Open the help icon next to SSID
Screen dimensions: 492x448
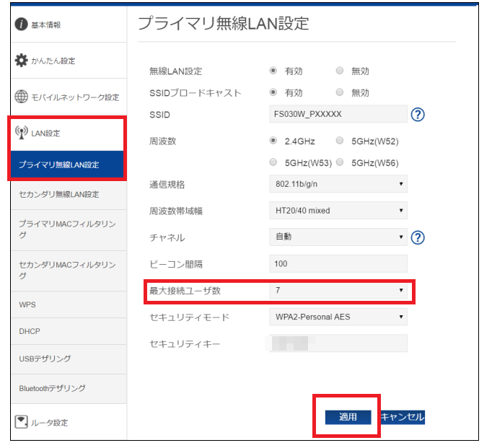click(x=417, y=115)
